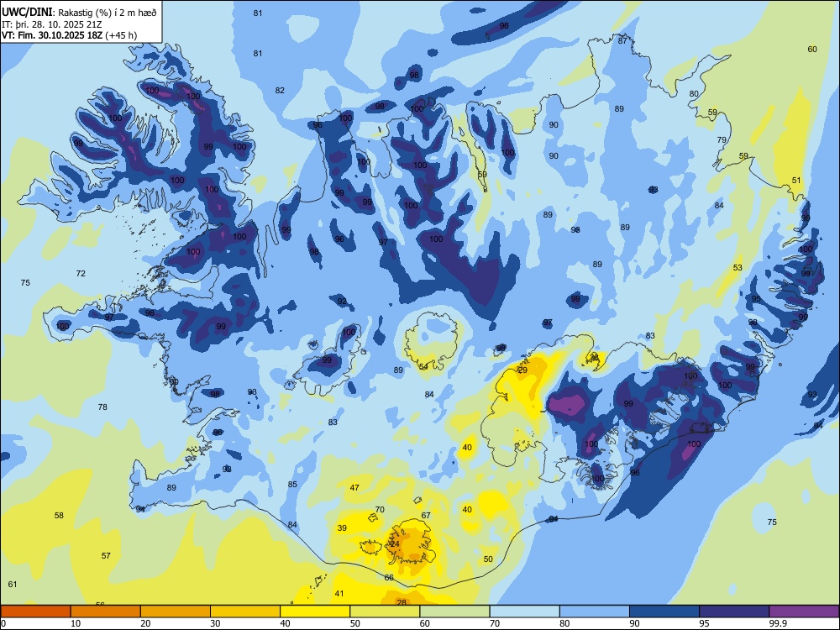Image resolution: width=840 pixels, height=630 pixels.
Task: Click the map value '53'
Action: pos(738,267)
